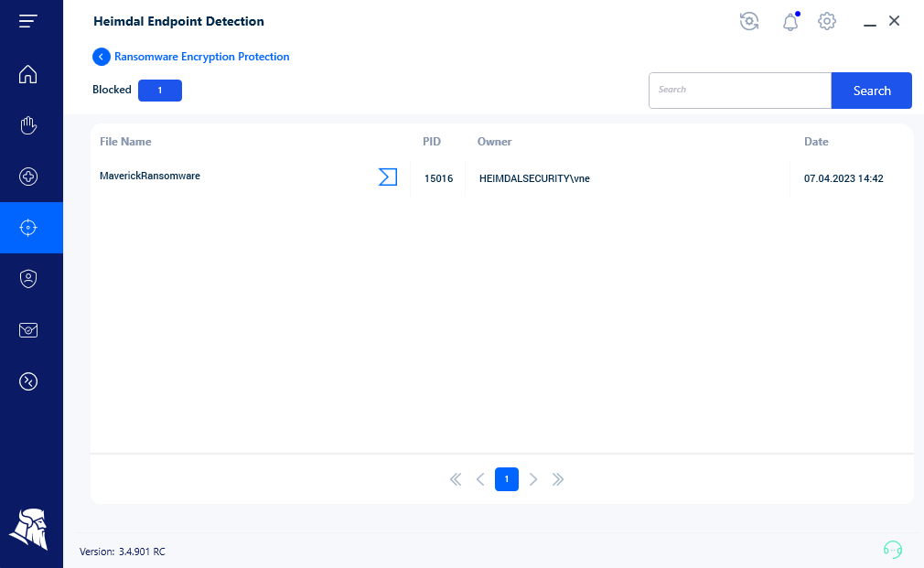The width and height of the screenshot is (924, 568).
Task: Click the PID column header
Action: click(x=432, y=142)
